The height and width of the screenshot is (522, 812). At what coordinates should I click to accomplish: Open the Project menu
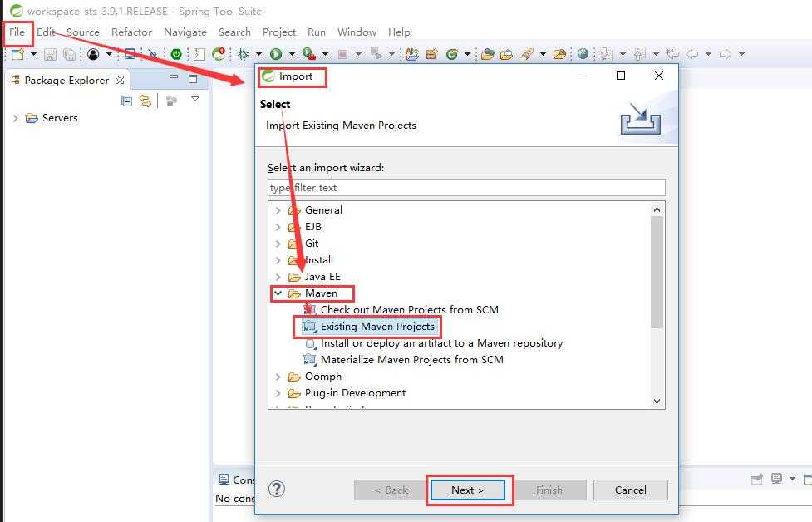(x=279, y=32)
